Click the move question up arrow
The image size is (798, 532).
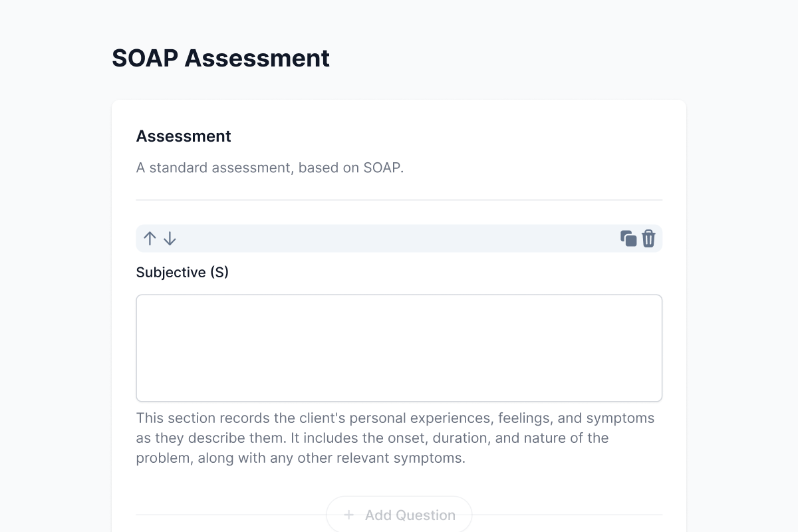click(x=150, y=239)
